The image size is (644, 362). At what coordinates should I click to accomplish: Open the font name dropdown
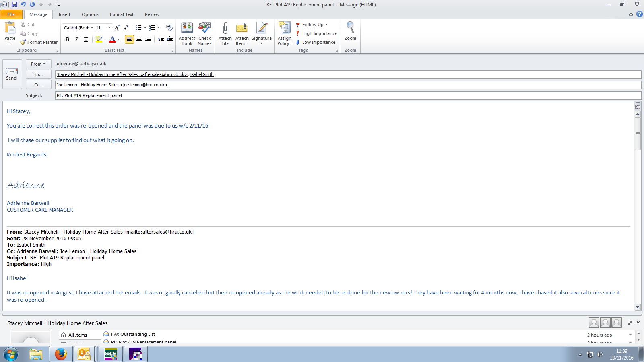click(x=92, y=28)
